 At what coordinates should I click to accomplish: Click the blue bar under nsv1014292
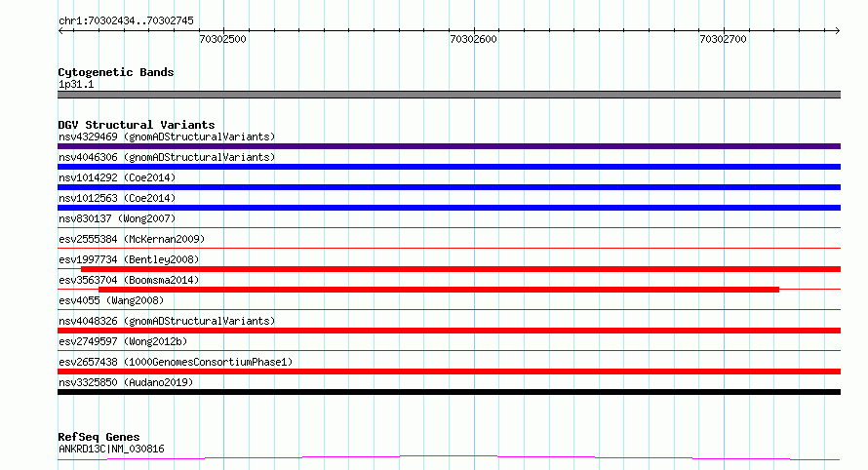click(449, 187)
